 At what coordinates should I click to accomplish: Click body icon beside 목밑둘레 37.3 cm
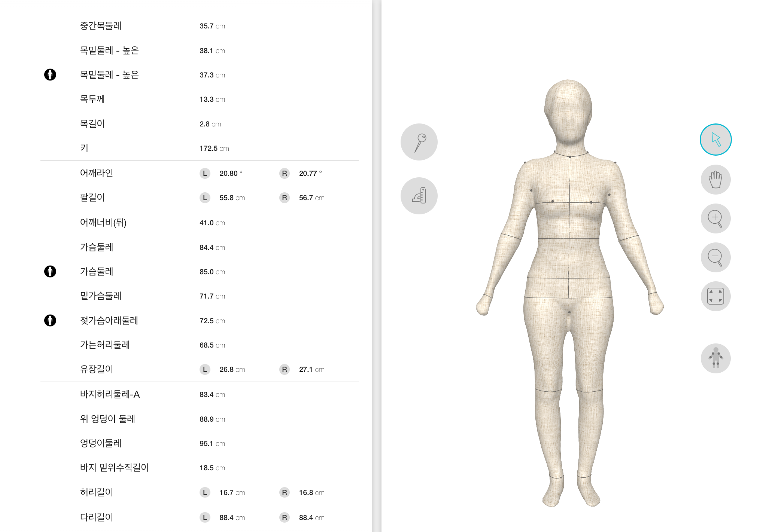50,75
